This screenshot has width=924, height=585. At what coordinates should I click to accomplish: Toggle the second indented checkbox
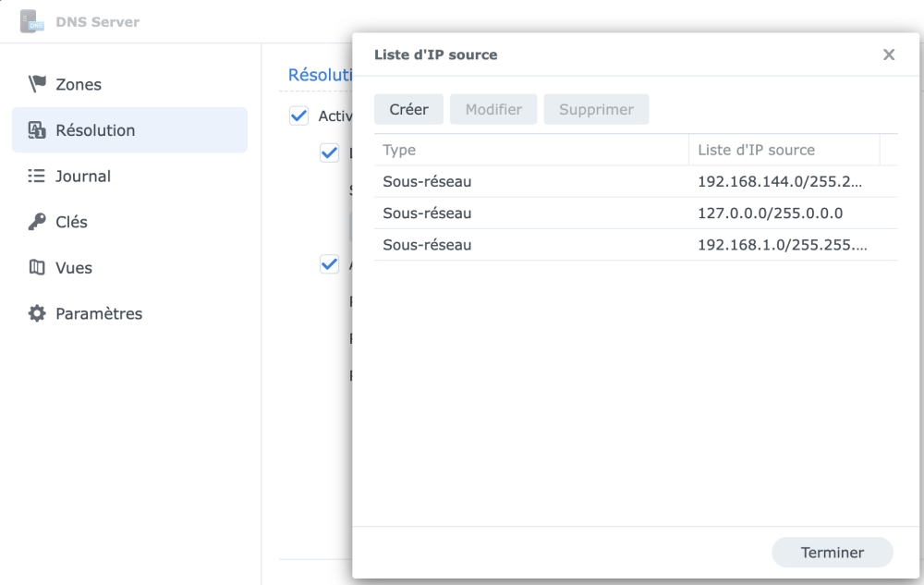(330, 153)
